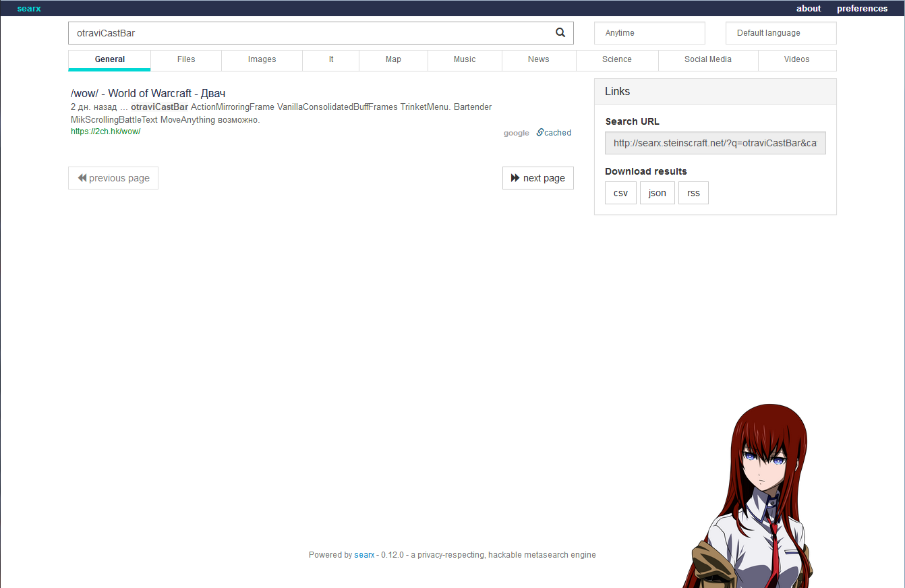Open the searx home link
Image resolution: width=905 pixels, height=588 pixels.
point(29,9)
